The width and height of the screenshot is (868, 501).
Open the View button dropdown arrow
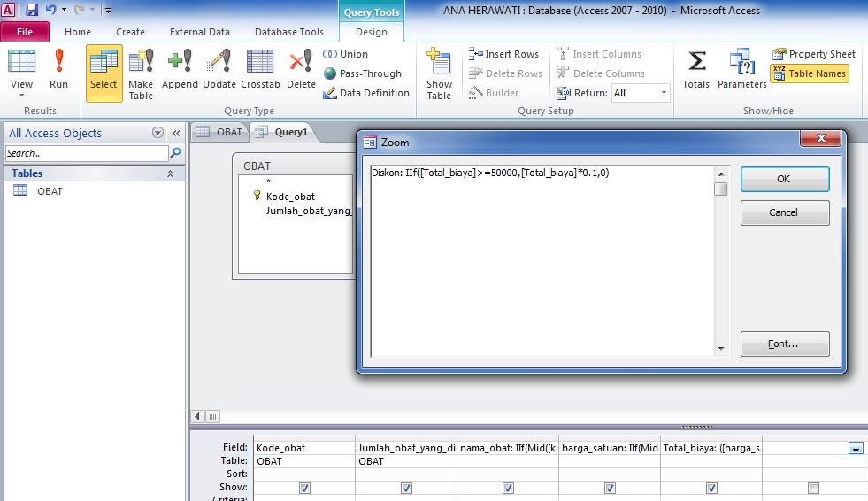tap(21, 96)
